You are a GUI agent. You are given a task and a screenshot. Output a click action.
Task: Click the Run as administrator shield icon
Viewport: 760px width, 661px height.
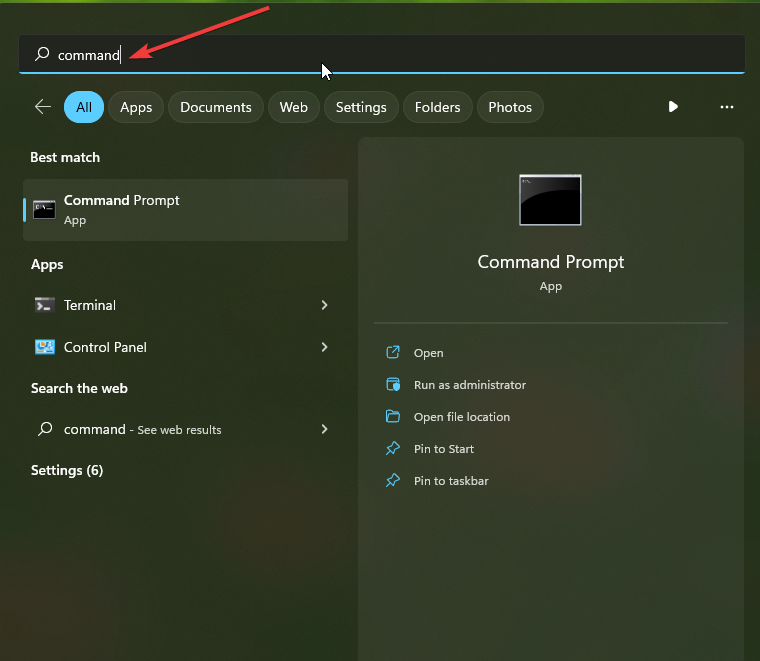tap(393, 384)
